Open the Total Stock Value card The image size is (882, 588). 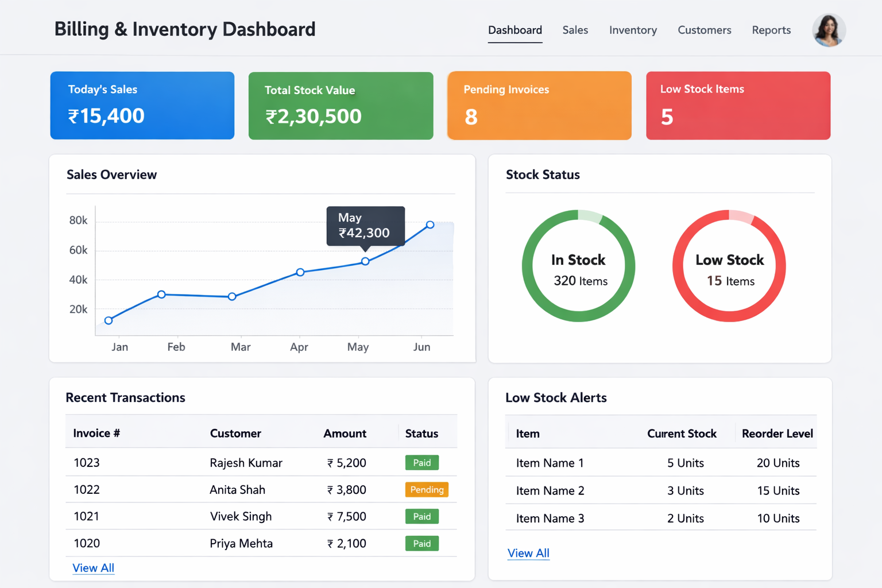[x=341, y=106]
